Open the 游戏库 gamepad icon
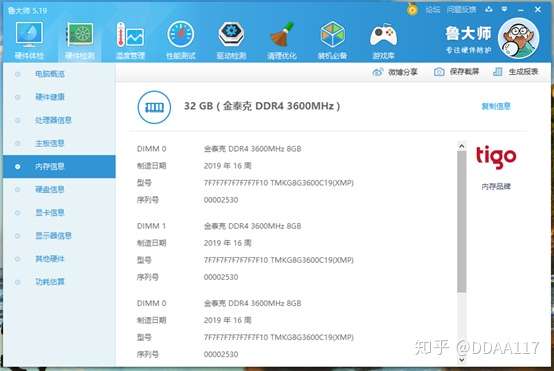Viewport: 554px width, 371px height. 383,36
